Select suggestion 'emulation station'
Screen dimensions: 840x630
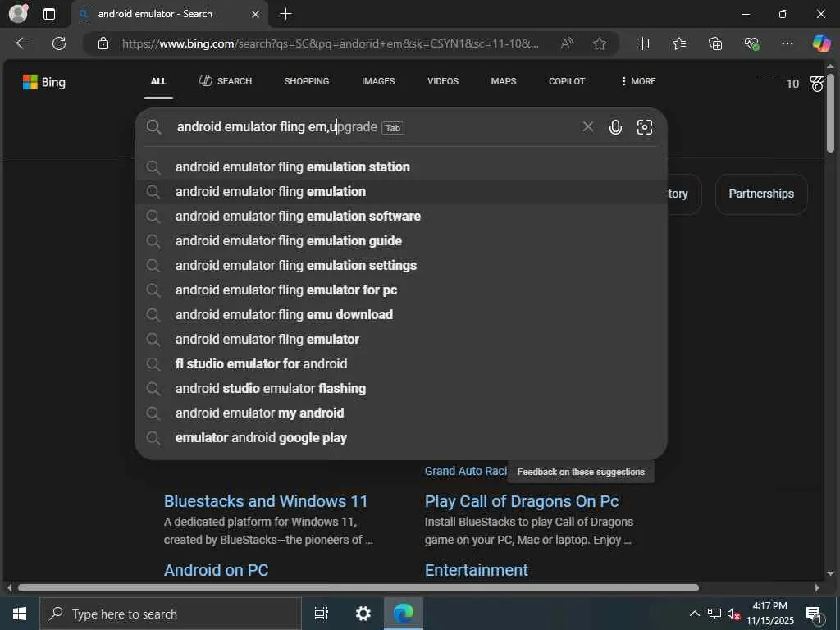tap(400, 167)
